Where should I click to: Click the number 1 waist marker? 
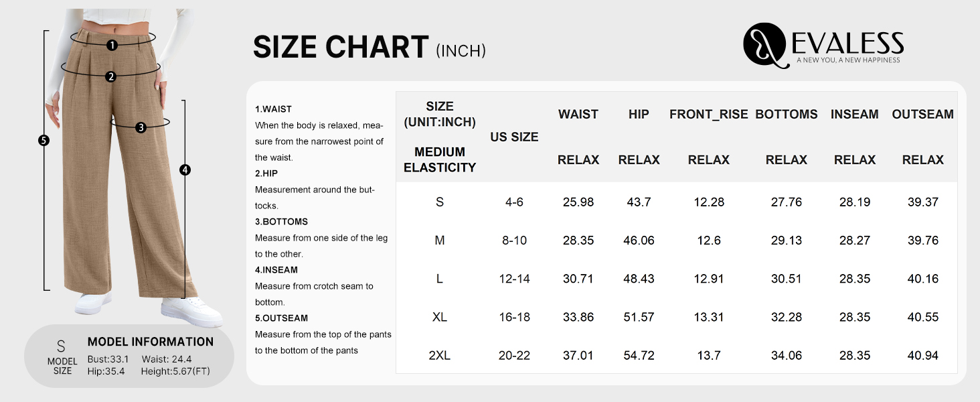tap(112, 45)
